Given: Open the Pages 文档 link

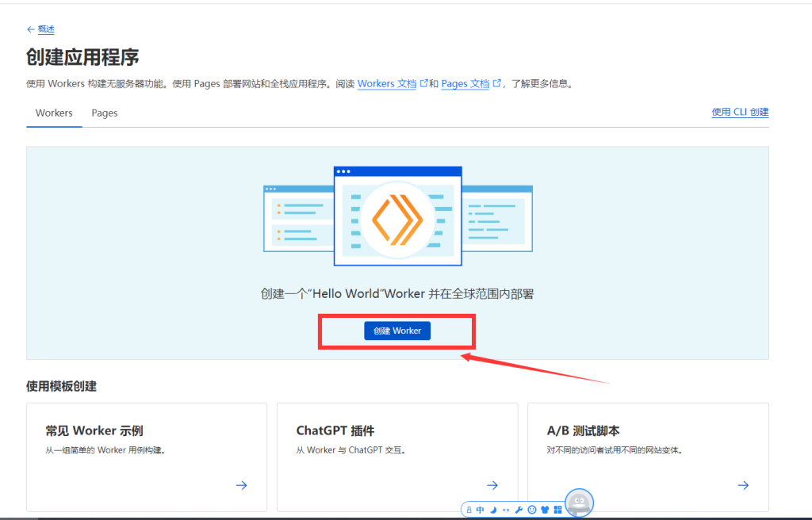Looking at the screenshot, I should coord(466,83).
